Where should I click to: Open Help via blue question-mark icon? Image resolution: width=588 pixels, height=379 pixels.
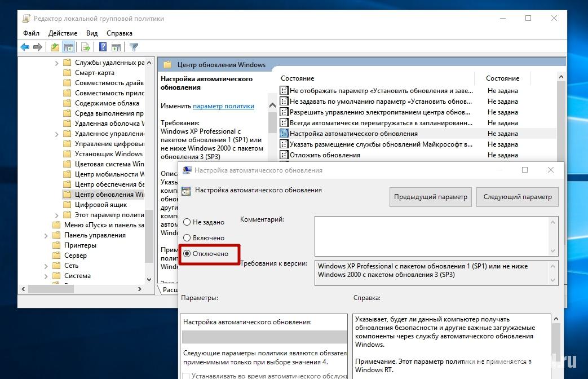pyautogui.click(x=103, y=47)
